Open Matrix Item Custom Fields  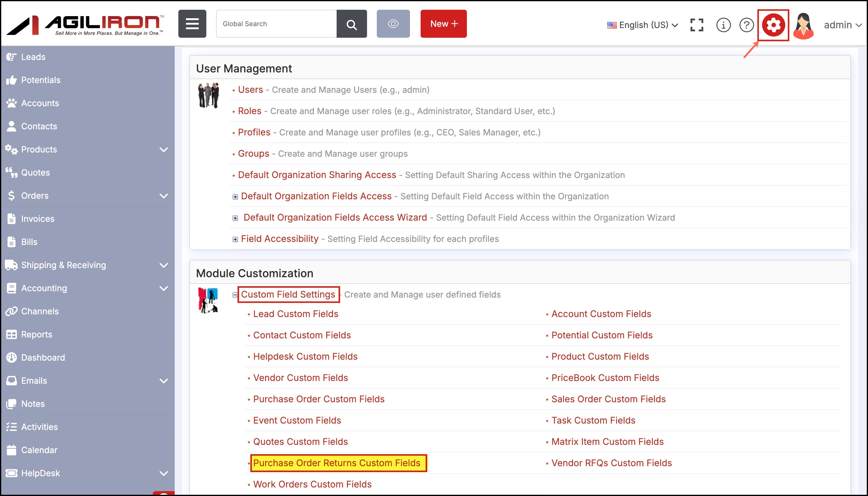pos(607,442)
